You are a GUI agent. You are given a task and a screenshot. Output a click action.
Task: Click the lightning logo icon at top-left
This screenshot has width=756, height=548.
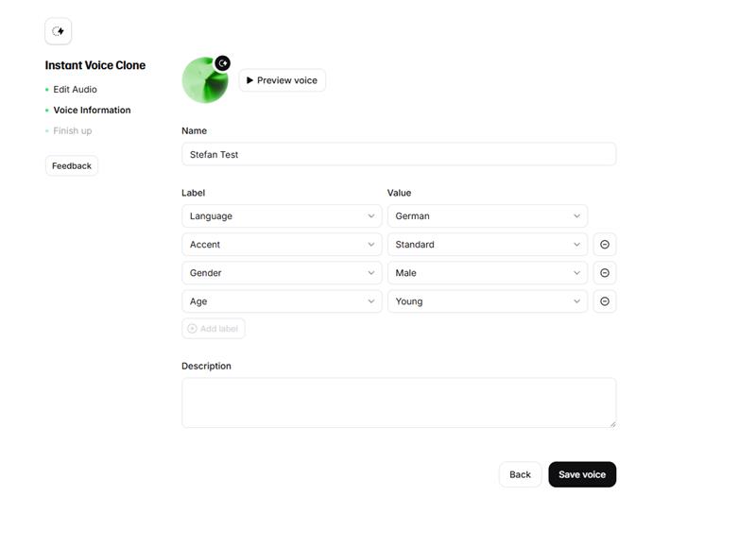pyautogui.click(x=59, y=31)
